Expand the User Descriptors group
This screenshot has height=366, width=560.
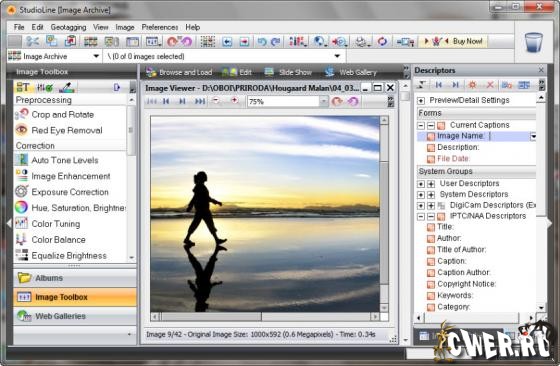click(421, 184)
